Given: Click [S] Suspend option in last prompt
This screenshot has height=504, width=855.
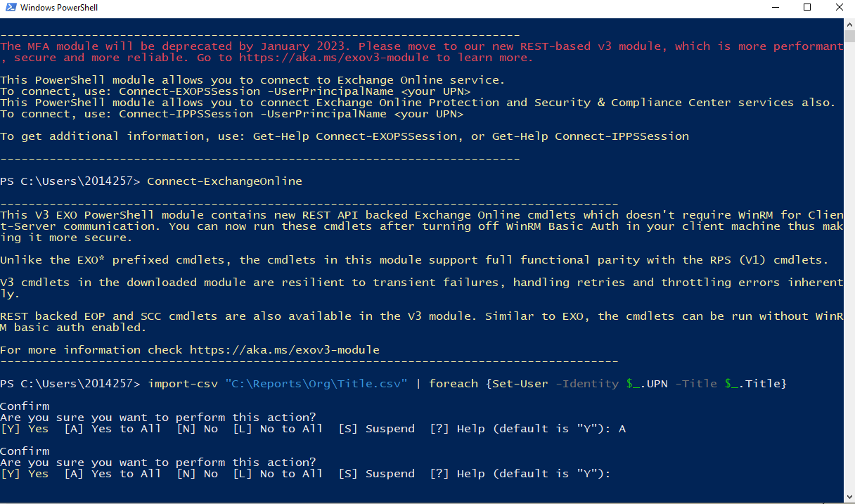Looking at the screenshot, I should pyautogui.click(x=376, y=474).
